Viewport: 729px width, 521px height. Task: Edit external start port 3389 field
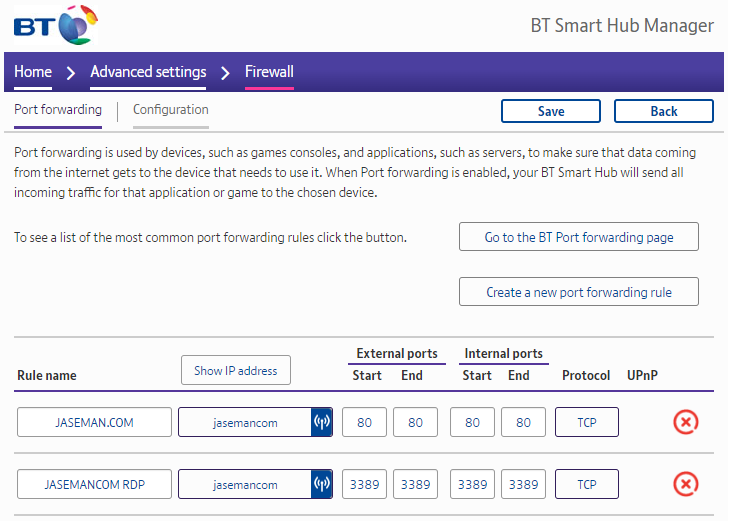(x=364, y=484)
